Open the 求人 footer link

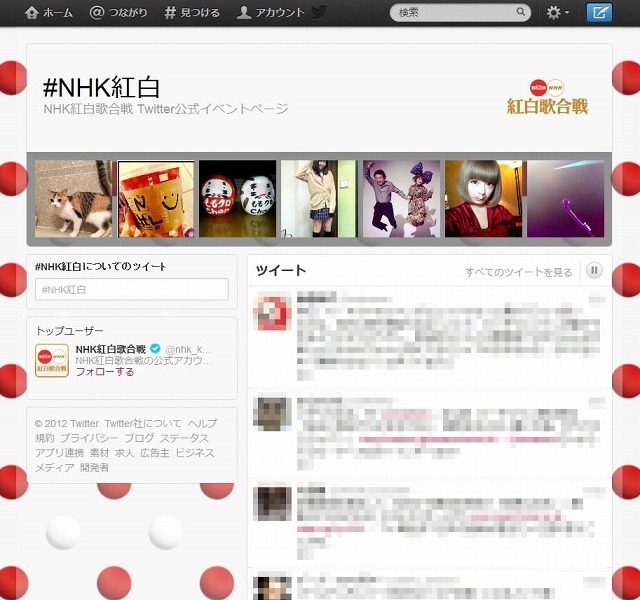[x=124, y=453]
